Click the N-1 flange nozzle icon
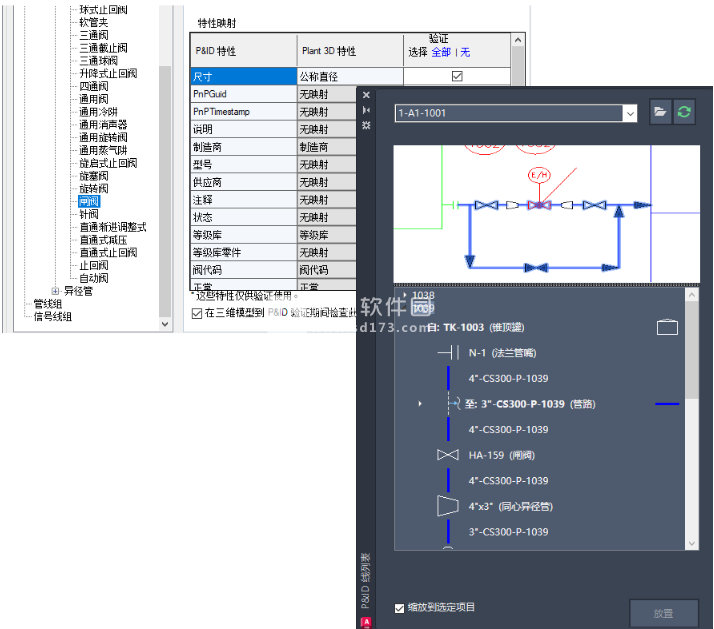 click(x=448, y=353)
